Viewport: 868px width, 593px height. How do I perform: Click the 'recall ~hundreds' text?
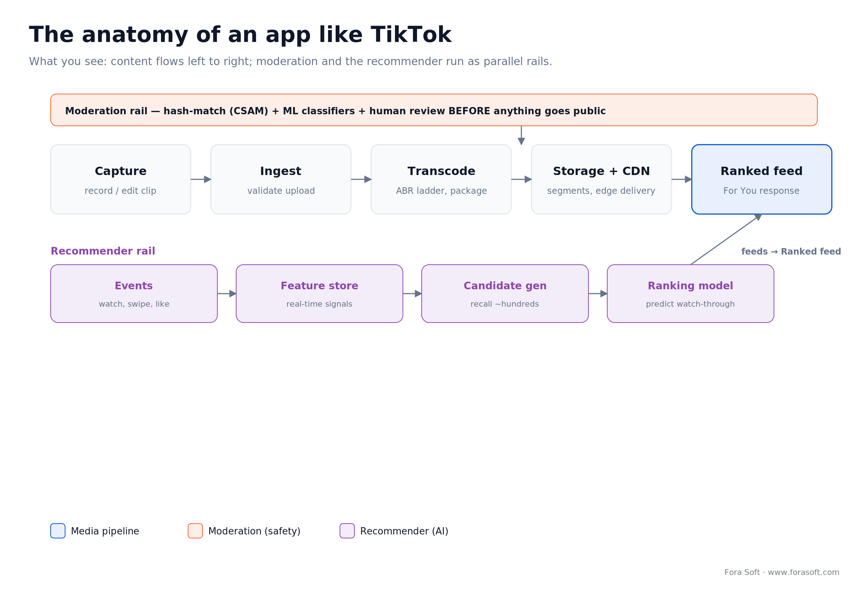tap(505, 304)
